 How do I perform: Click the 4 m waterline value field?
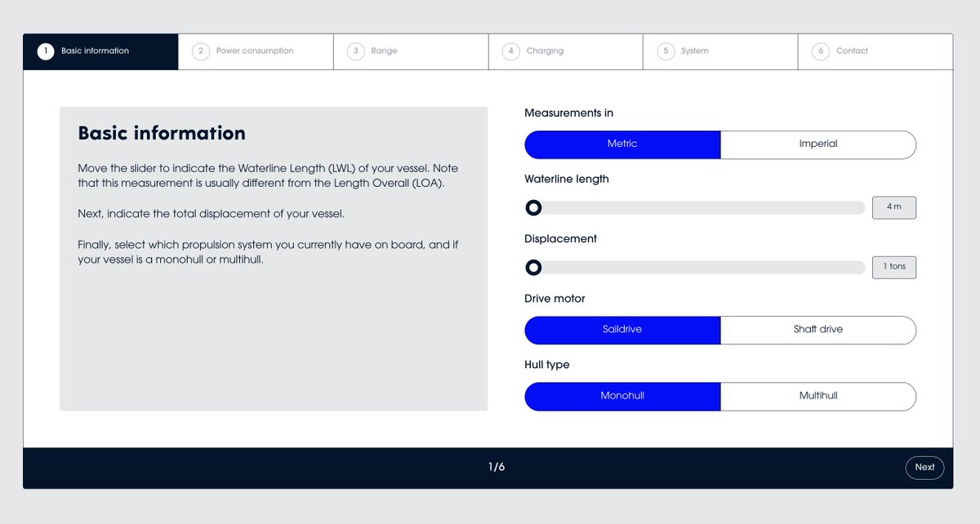coord(894,207)
